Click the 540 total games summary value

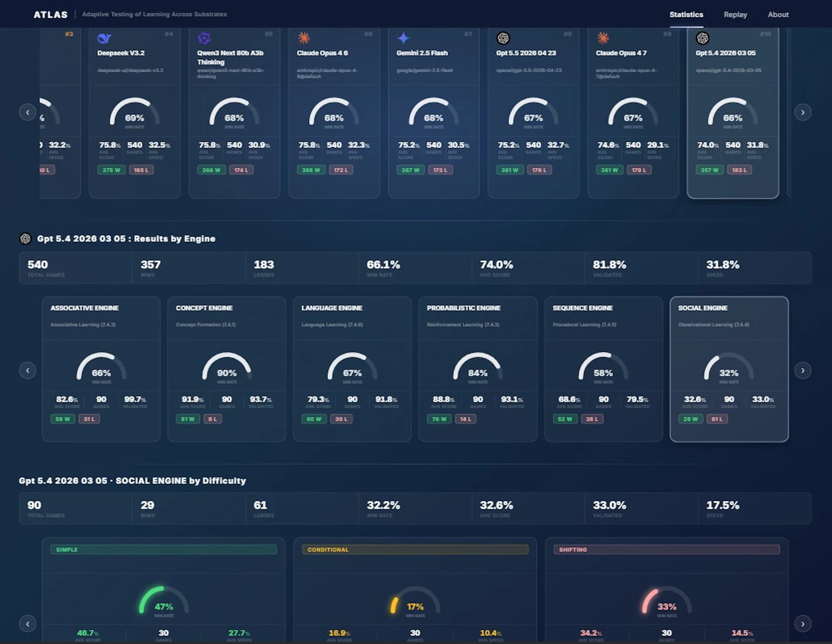(x=37, y=265)
